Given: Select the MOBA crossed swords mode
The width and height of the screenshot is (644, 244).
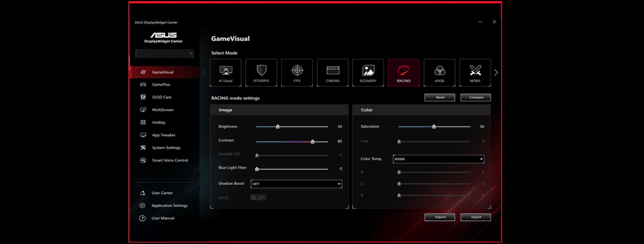Looking at the screenshot, I should click(x=475, y=73).
